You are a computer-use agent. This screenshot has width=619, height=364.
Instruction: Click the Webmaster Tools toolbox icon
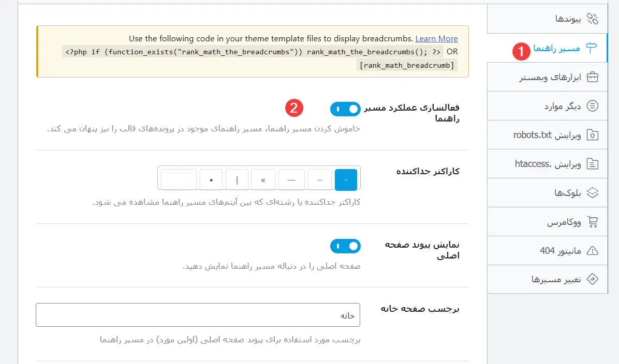[592, 77]
